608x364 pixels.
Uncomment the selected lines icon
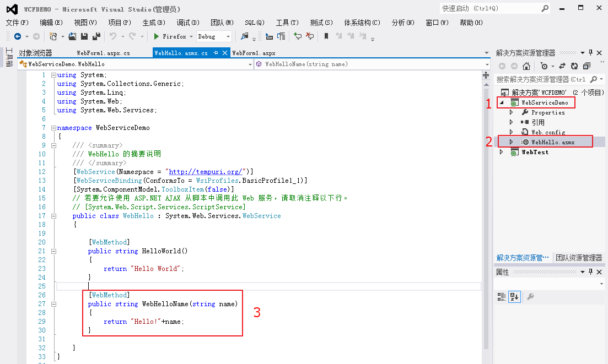click(x=310, y=36)
